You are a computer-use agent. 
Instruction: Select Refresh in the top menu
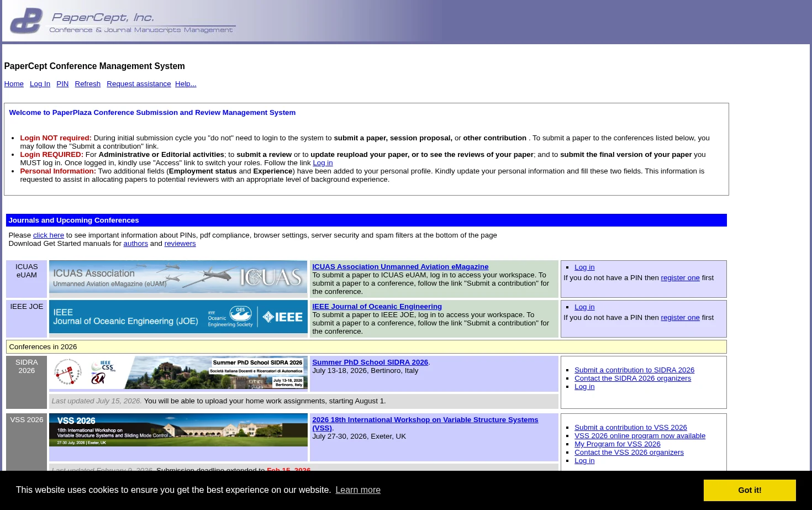click(x=88, y=84)
